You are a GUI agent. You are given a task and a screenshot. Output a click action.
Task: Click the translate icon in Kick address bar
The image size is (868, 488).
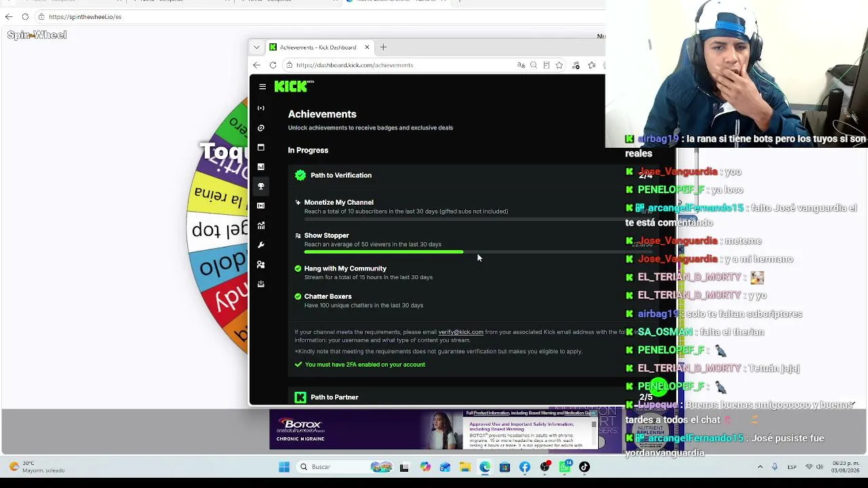click(x=521, y=65)
